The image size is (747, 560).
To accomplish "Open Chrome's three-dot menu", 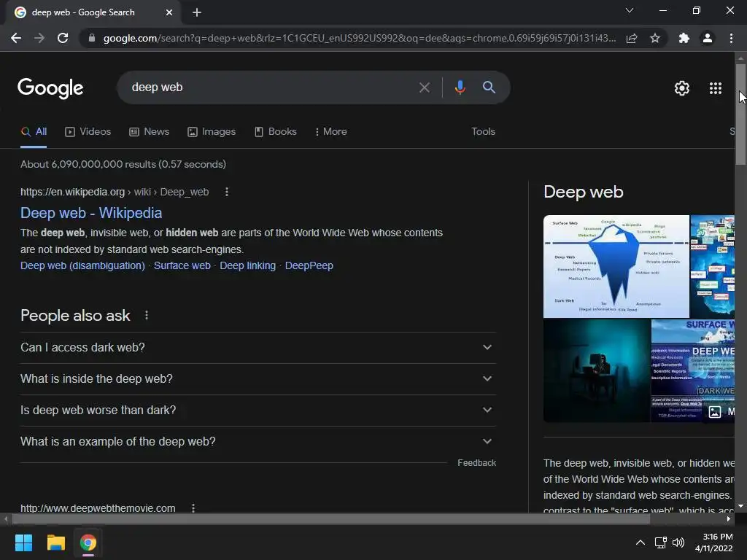I will click(x=731, y=38).
